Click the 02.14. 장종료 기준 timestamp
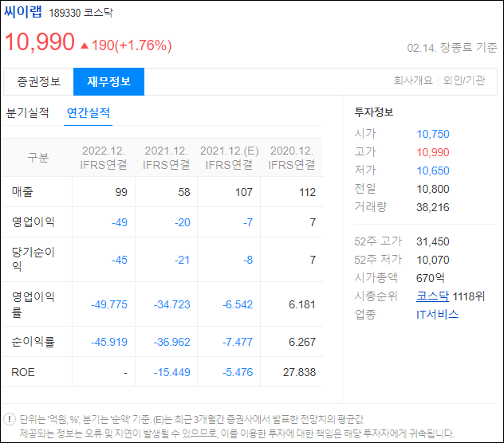This screenshot has width=504, height=443. tap(452, 48)
